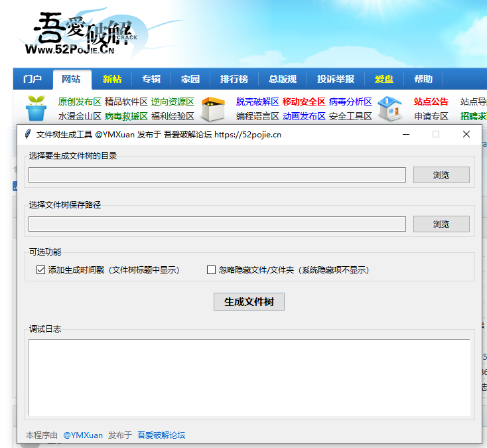Enable the timestamp checkbox 添加生成时间戳

pyautogui.click(x=41, y=270)
